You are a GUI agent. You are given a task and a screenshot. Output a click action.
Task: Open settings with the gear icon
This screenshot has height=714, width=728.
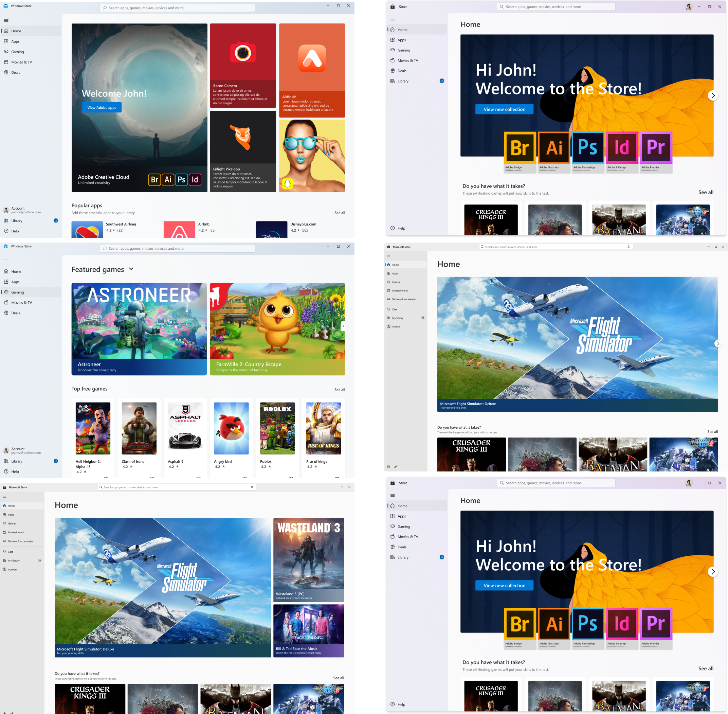389,466
